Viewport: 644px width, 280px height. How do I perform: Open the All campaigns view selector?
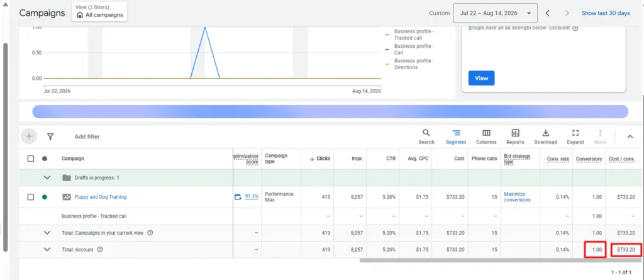click(99, 11)
